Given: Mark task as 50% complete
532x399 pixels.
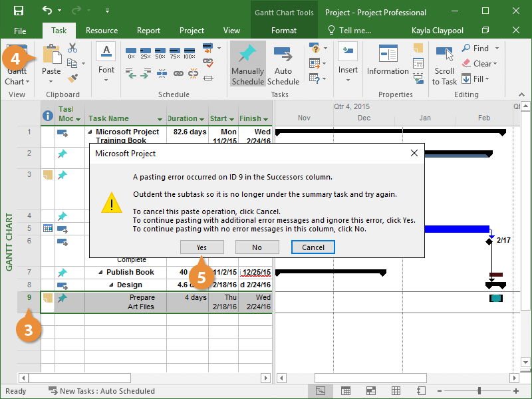Looking at the screenshot, I should 160,53.
